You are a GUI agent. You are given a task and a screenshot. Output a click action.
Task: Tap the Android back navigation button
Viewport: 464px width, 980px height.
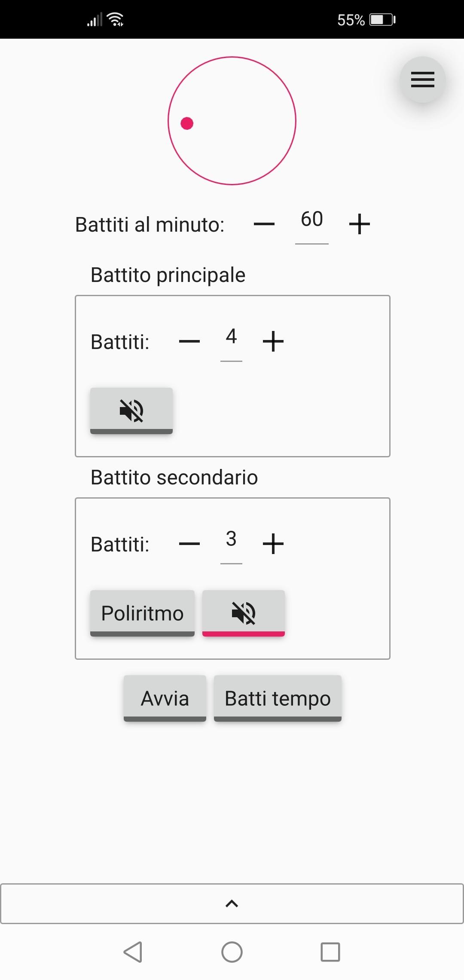point(133,952)
